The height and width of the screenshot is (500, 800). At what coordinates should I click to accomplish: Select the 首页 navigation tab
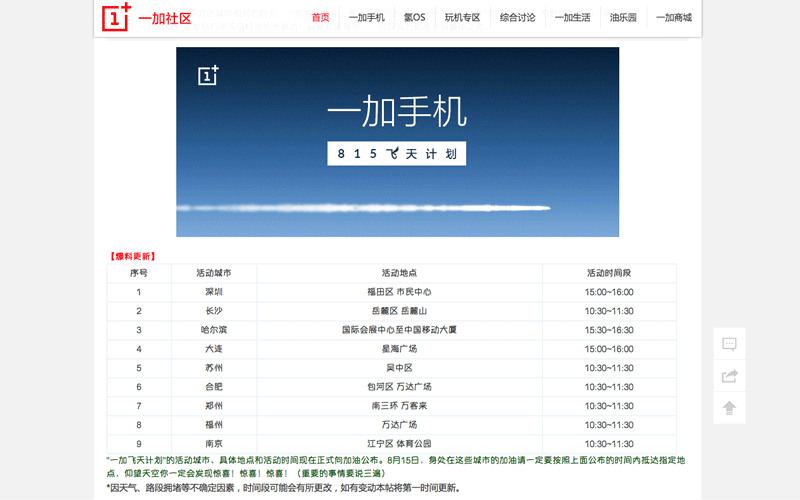[x=320, y=18]
